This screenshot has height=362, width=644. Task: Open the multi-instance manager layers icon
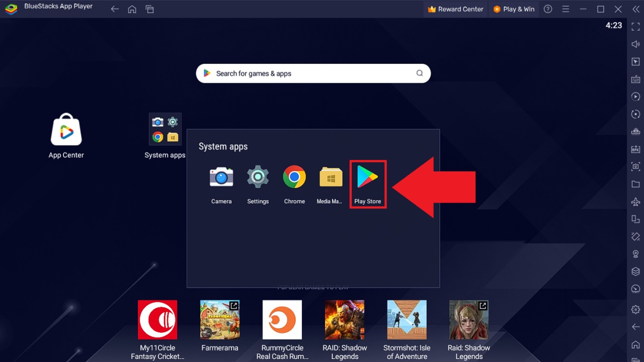tap(635, 271)
